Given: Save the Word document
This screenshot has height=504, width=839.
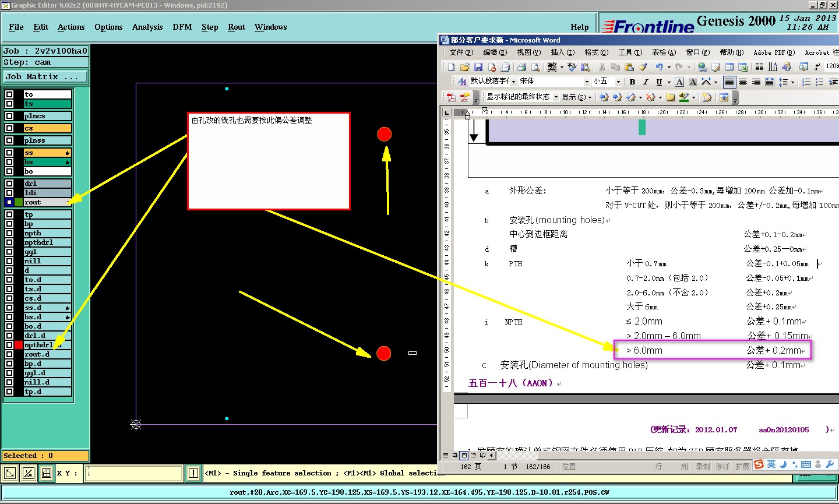Looking at the screenshot, I should tap(478, 67).
